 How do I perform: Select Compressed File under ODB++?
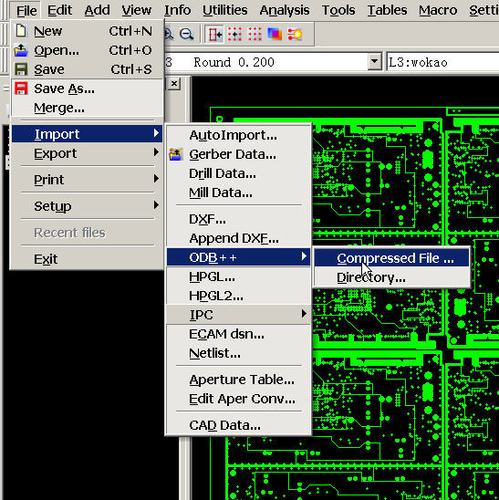point(392,258)
